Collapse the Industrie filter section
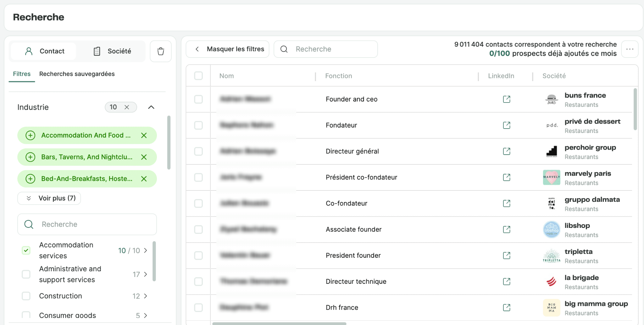Viewport: 644px width, 325px height. coord(151,107)
